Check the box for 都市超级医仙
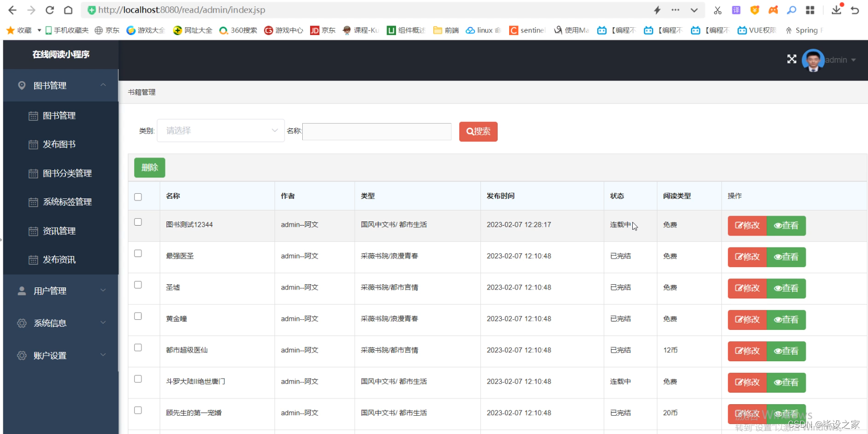 (x=138, y=348)
